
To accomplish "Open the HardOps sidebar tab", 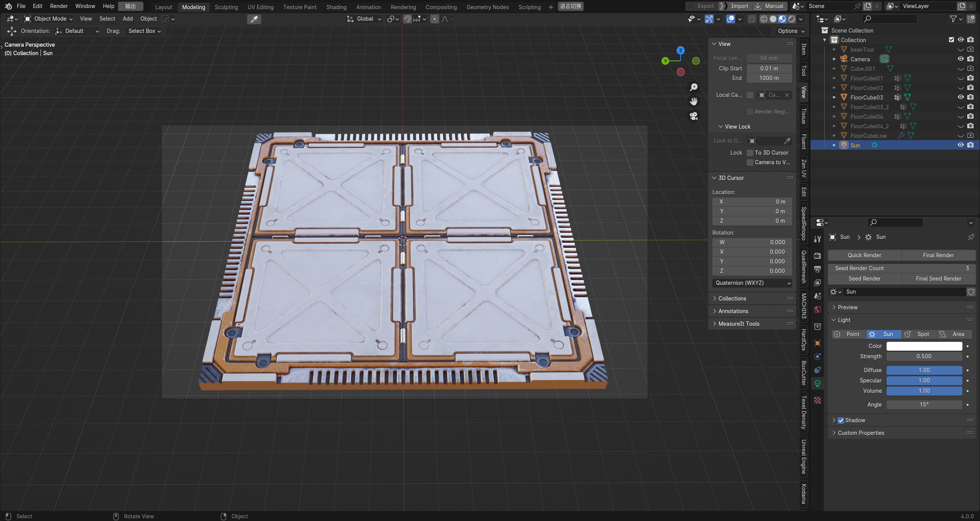I will (x=804, y=340).
